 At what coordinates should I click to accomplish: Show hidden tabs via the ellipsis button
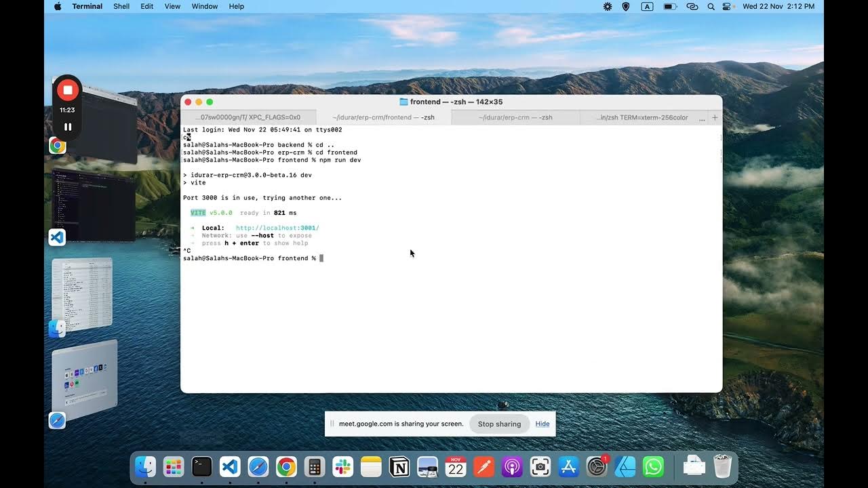pyautogui.click(x=702, y=117)
